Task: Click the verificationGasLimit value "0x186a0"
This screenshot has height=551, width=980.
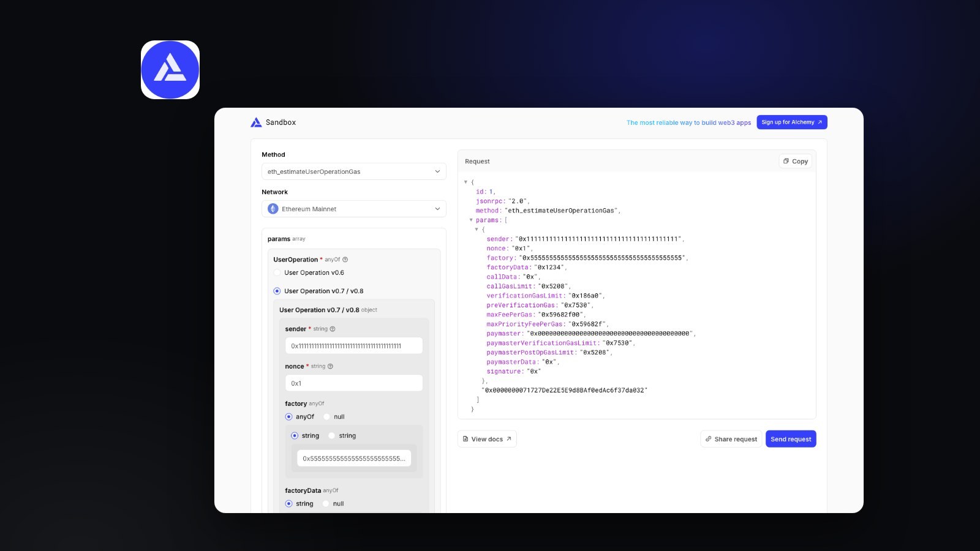Action: [585, 296]
